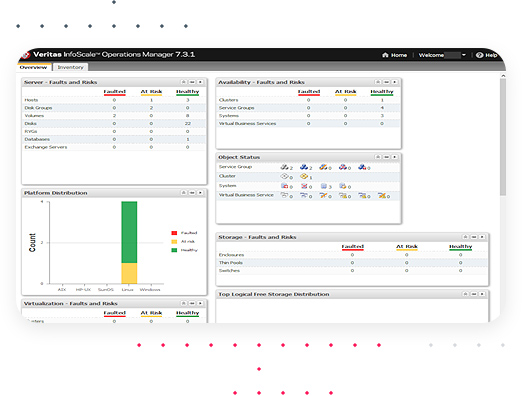Click the scrollbar up arrow

(503, 76)
